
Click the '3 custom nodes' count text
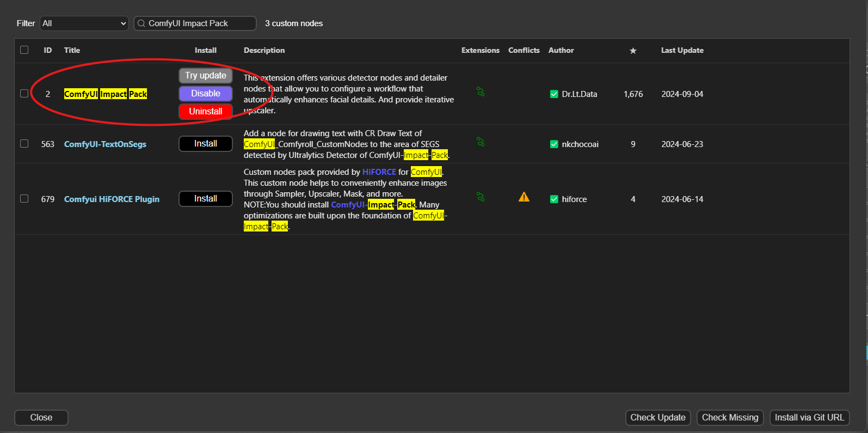point(294,23)
